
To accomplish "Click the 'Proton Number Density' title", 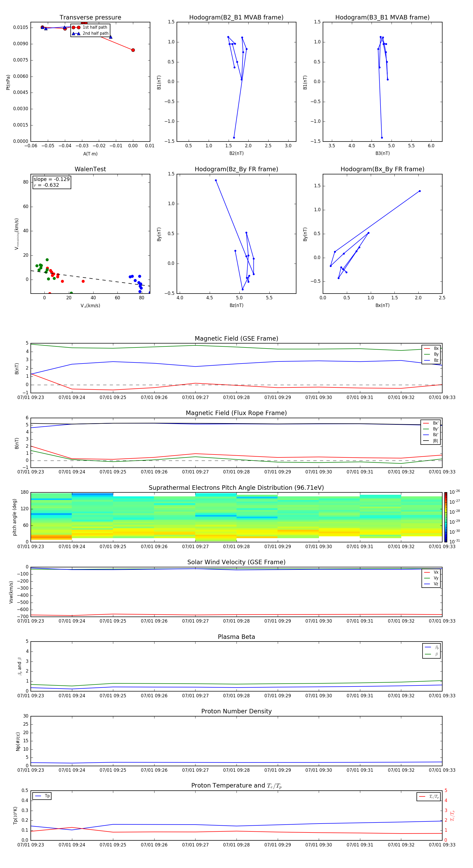I will coord(236,711).
